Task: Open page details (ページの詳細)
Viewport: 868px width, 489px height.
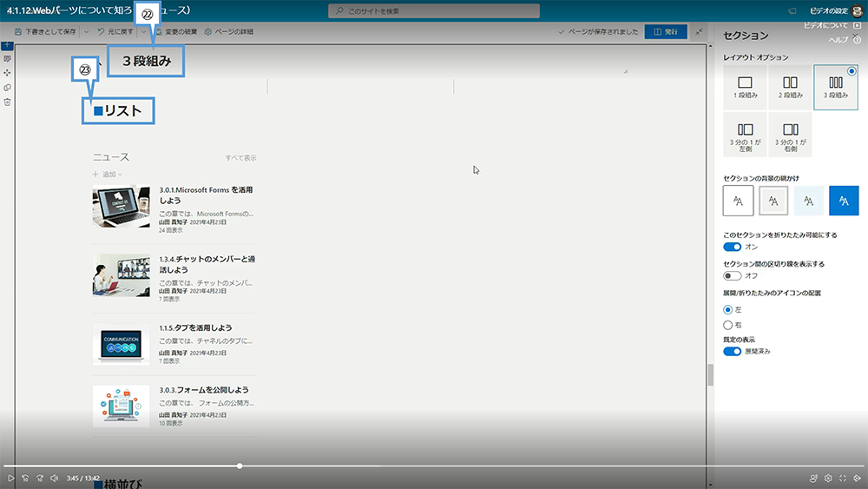Action: [x=228, y=31]
